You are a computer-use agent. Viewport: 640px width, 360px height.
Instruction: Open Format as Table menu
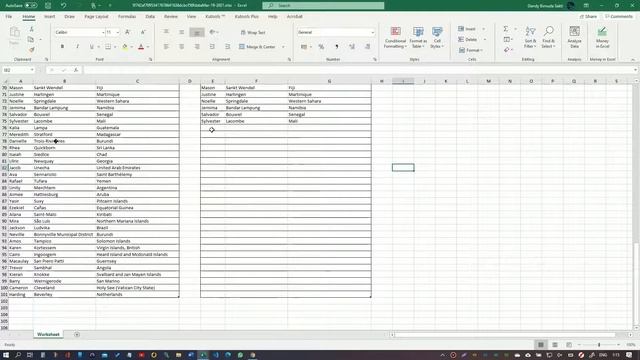[x=418, y=38]
